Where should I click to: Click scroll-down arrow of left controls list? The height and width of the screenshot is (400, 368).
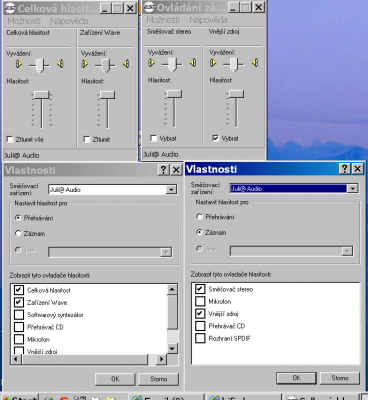172,349
